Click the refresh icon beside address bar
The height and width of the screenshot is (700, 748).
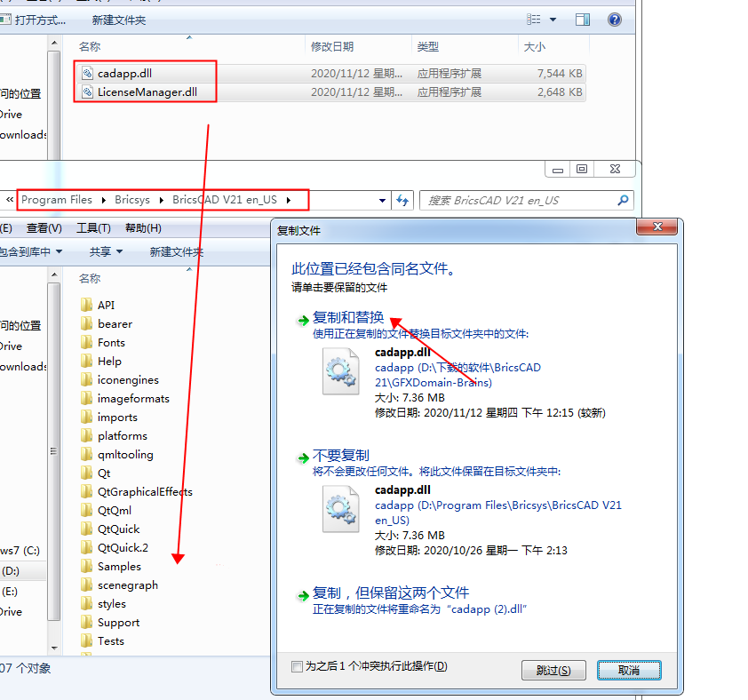pos(402,201)
